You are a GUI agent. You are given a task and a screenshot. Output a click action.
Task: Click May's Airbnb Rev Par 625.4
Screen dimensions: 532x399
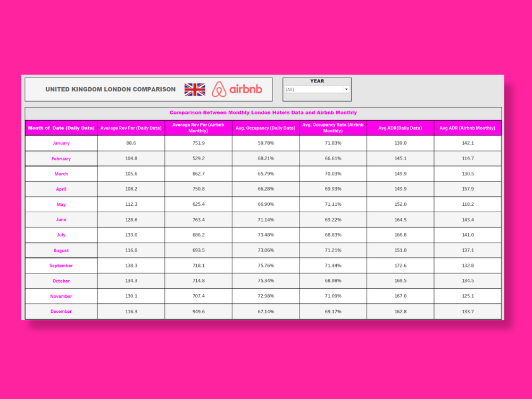tap(198, 204)
